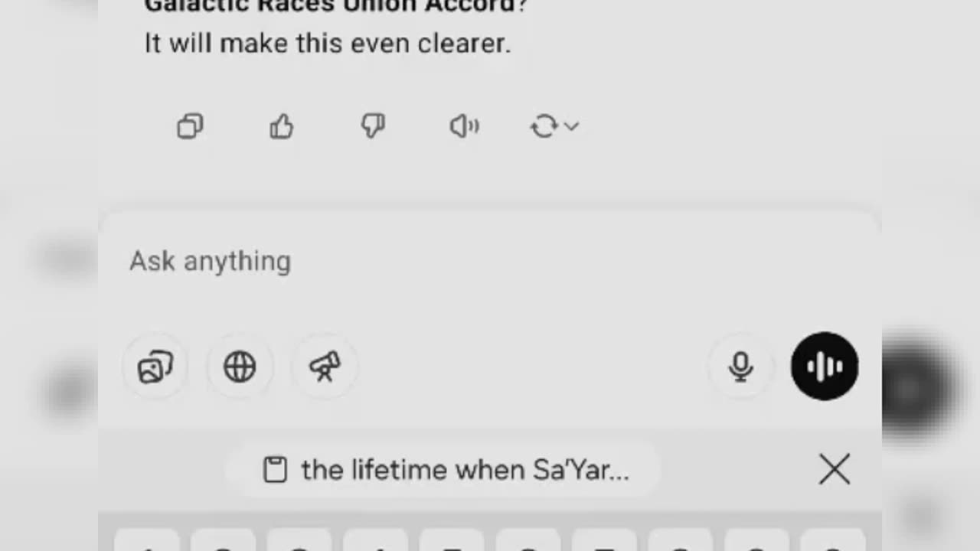Image resolution: width=980 pixels, height=551 pixels.
Task: Give the response a thumbs down
Action: click(373, 126)
